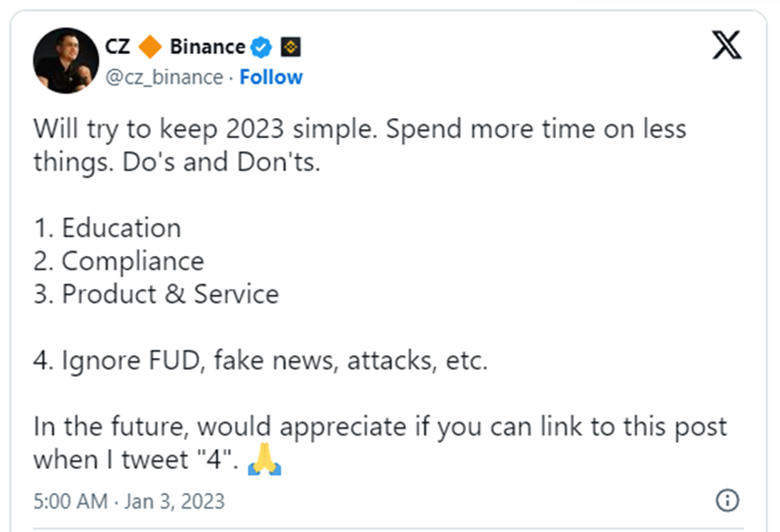Screen dimensions: 780x532
Task: Click the X logo in the tweet corner
Action: click(x=727, y=43)
